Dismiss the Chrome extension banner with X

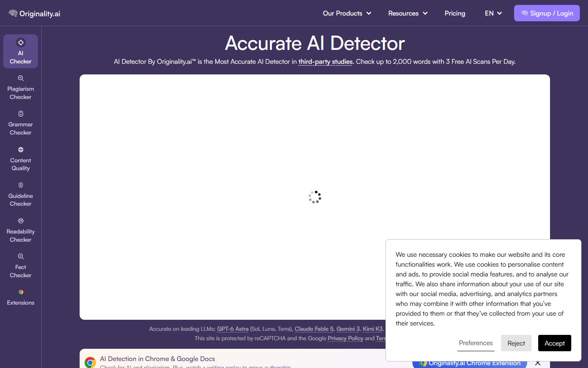(538, 363)
